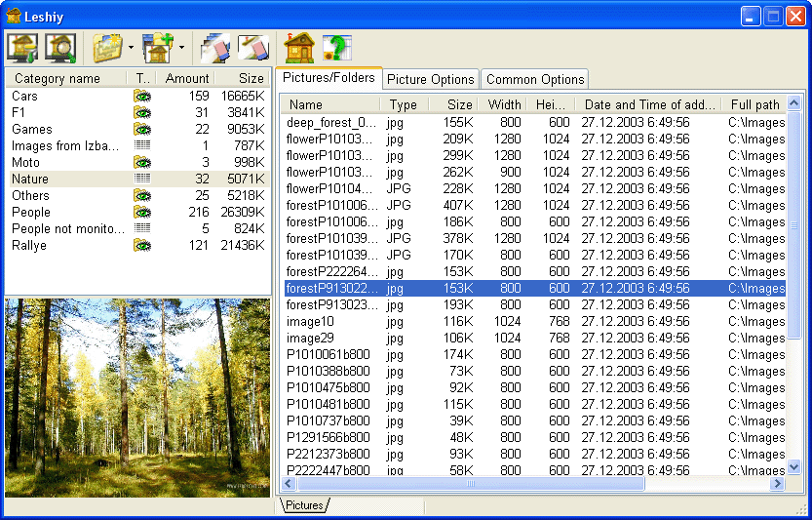Image resolution: width=812 pixels, height=520 pixels.
Task: Sort categories by Category name header
Action: click(x=66, y=78)
